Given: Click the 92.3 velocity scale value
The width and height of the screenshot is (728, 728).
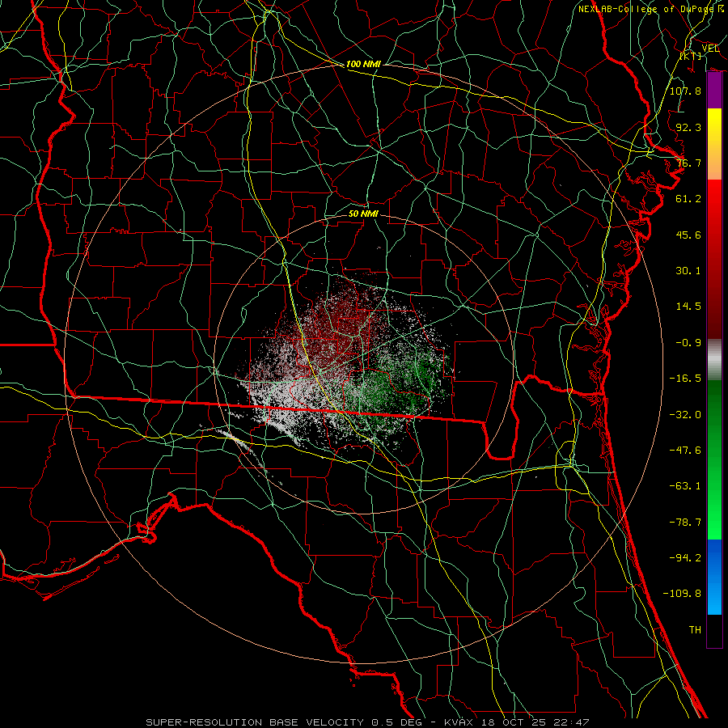Looking at the screenshot, I should tap(688, 127).
